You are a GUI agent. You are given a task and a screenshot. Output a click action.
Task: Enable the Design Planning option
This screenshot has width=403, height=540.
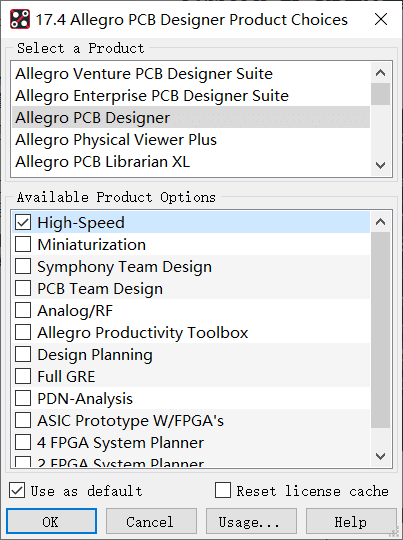coord(23,355)
